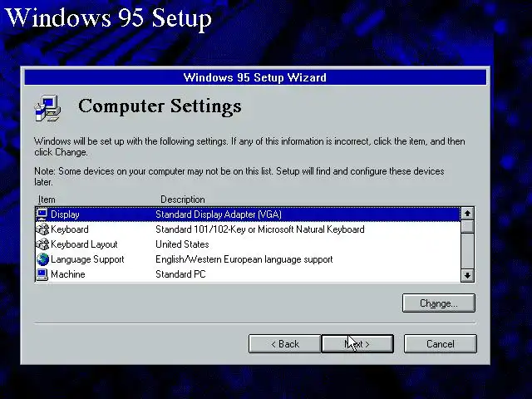532x399 pixels.
Task: Continue with the Next > button
Action: pyautogui.click(x=357, y=344)
